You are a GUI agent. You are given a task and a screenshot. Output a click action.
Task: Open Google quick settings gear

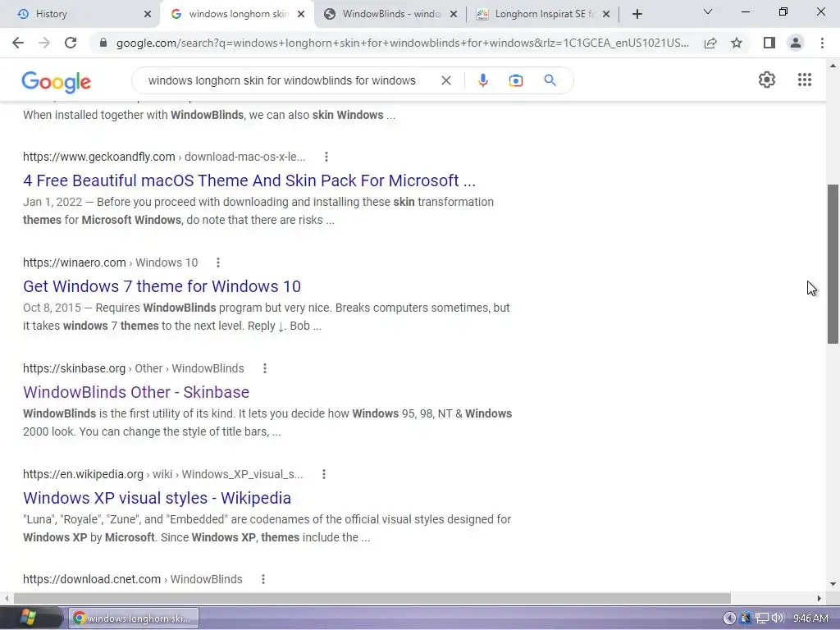[x=767, y=80]
